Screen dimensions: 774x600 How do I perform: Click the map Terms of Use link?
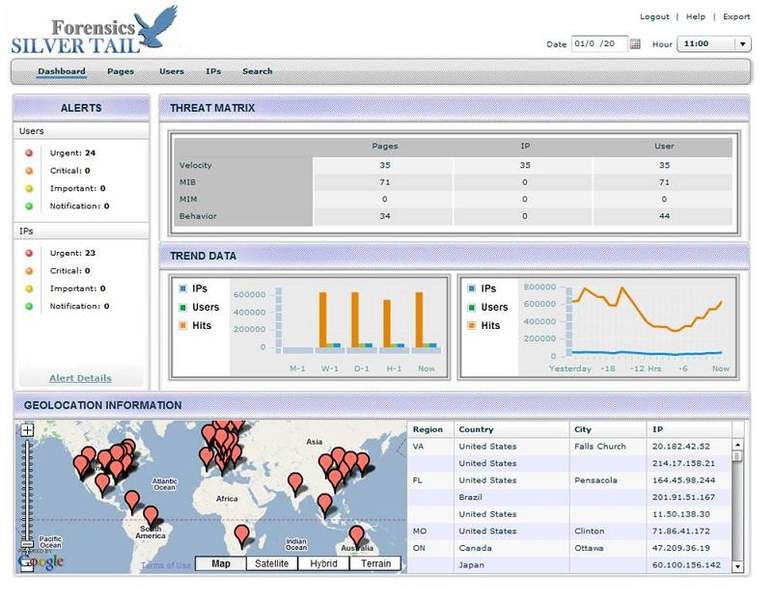(x=166, y=565)
